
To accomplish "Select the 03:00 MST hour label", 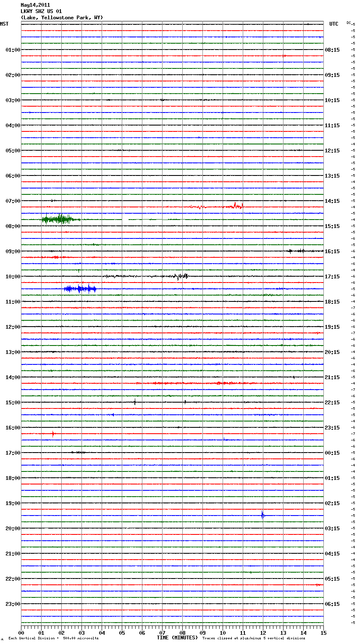I will coord(13,100).
